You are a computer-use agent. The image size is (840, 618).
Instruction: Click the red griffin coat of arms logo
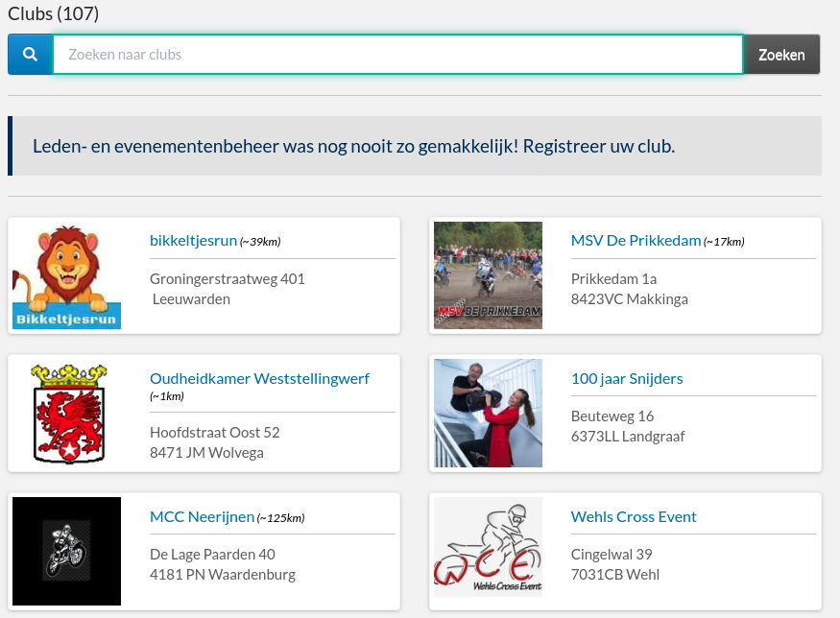click(66, 414)
